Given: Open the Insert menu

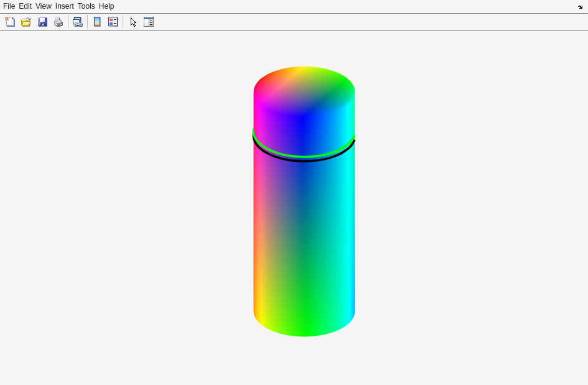Looking at the screenshot, I should coord(65,6).
